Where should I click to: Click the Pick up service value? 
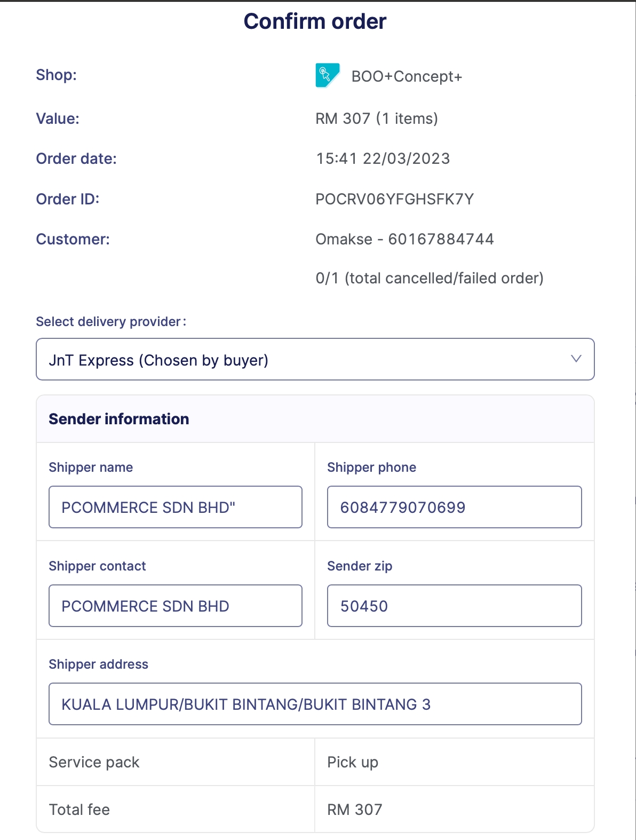click(353, 762)
